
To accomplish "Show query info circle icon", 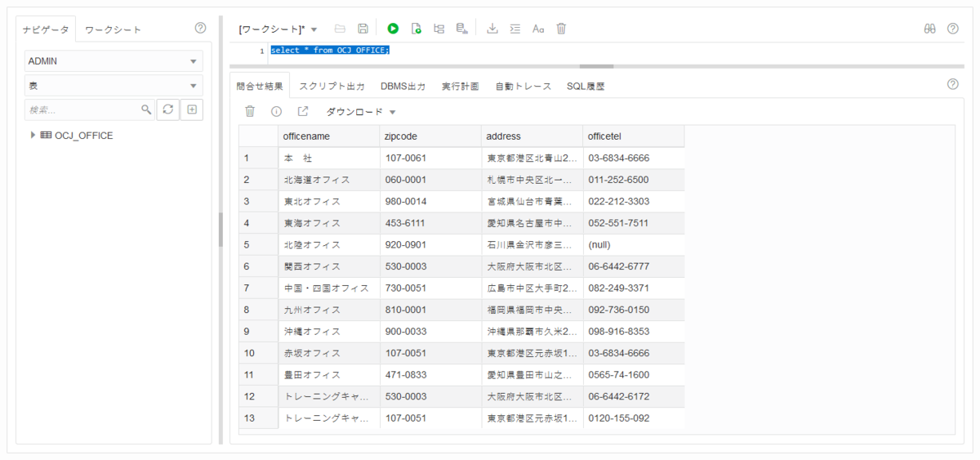I will click(277, 111).
